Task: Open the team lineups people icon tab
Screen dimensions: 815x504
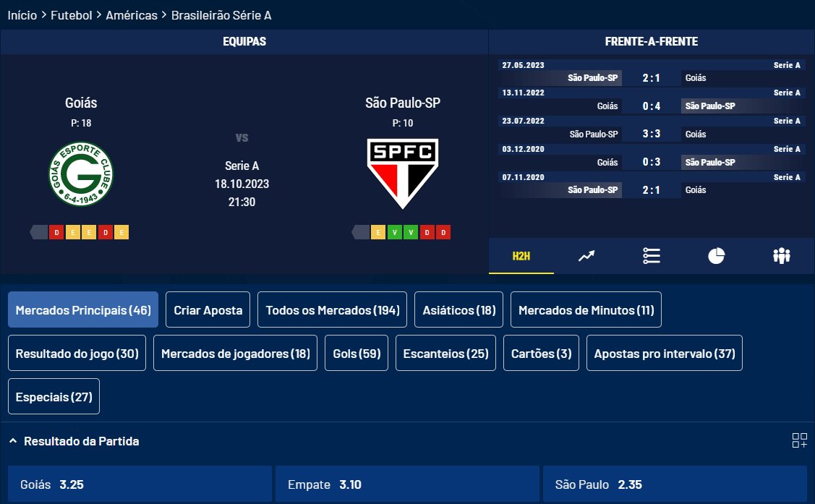Action: point(781,256)
